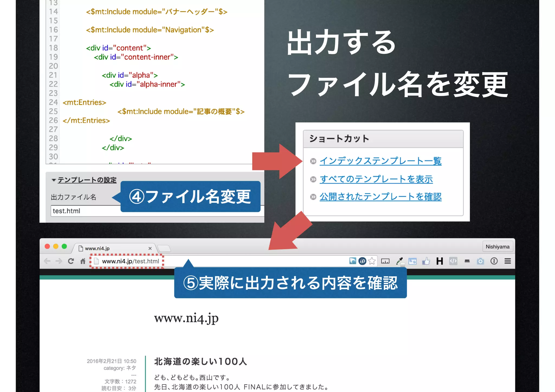Click the include module="バナーヘッダー" line
The height and width of the screenshot is (392, 555).
157,12
